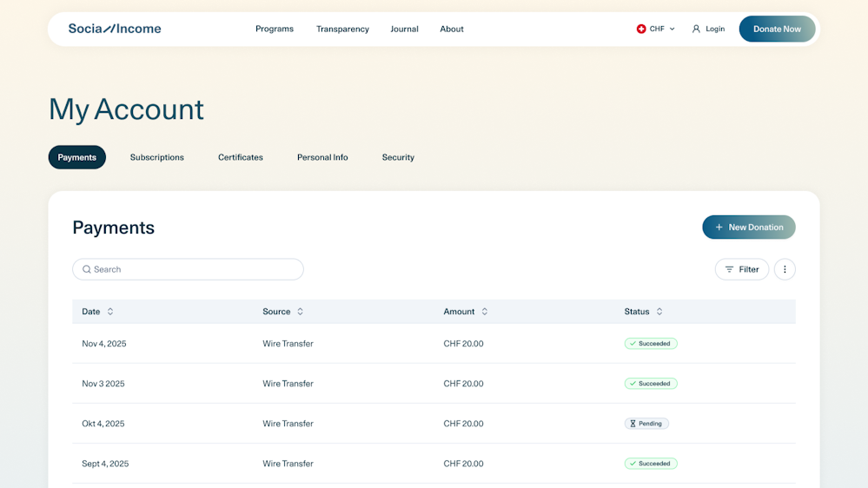The width and height of the screenshot is (868, 488).
Task: Click the Pending status badge
Action: click(x=646, y=424)
